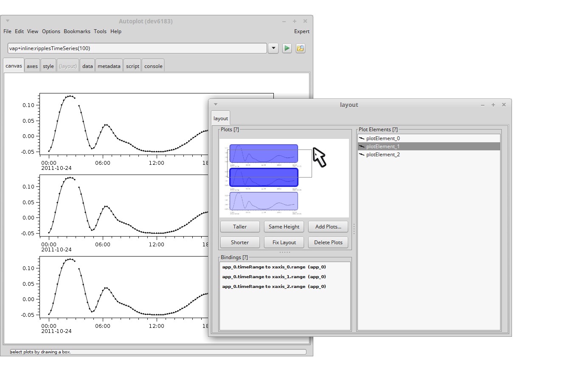This screenshot has height=392, width=585.
Task: Switch to the metadata tab
Action: coord(109,66)
